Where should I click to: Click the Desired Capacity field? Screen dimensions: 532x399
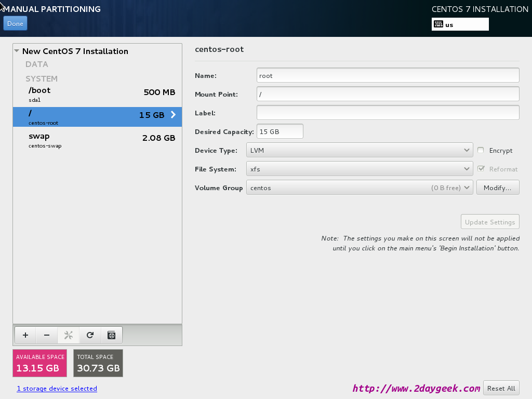pos(280,131)
